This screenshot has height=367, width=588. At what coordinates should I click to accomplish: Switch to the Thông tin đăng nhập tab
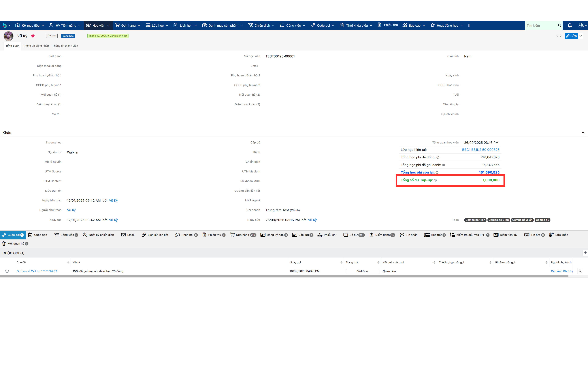(x=36, y=46)
